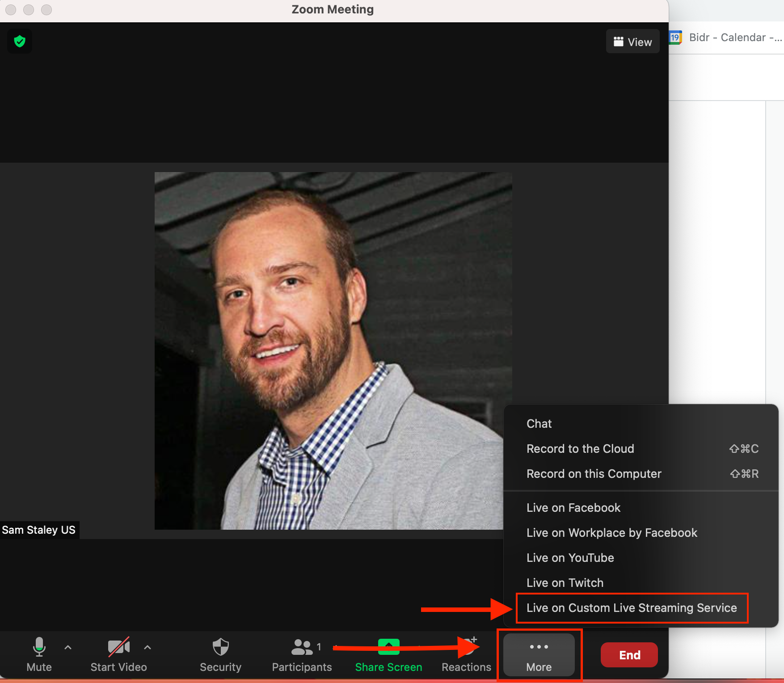Close the Zoom Meeting window
Viewport: 784px width, 683px height.
tap(11, 9)
